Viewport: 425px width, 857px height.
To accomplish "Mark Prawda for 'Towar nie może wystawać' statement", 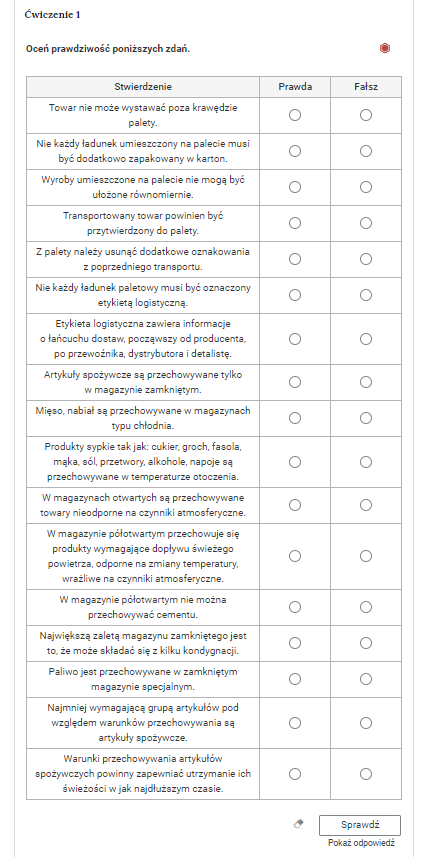I will tap(295, 115).
